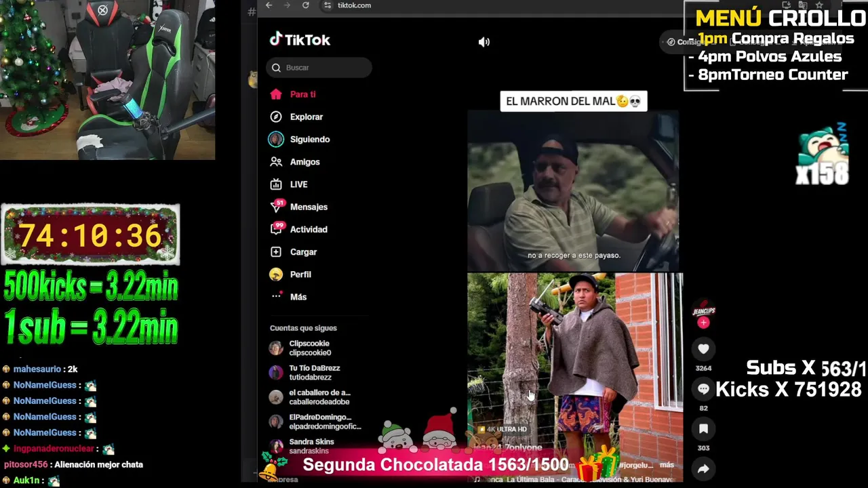This screenshot has height=488, width=868.
Task: Click Tu Tío DaBrezz avatar thumbnail
Action: click(x=275, y=372)
